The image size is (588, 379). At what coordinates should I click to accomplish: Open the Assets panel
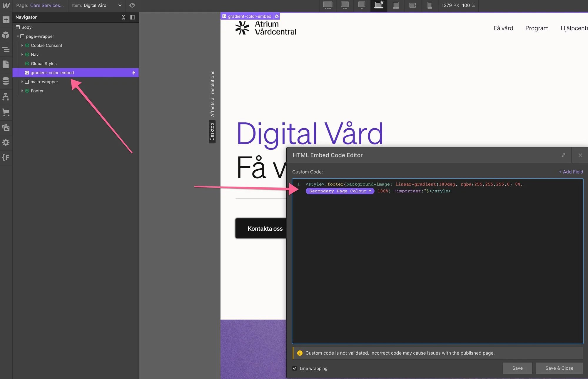[6, 127]
